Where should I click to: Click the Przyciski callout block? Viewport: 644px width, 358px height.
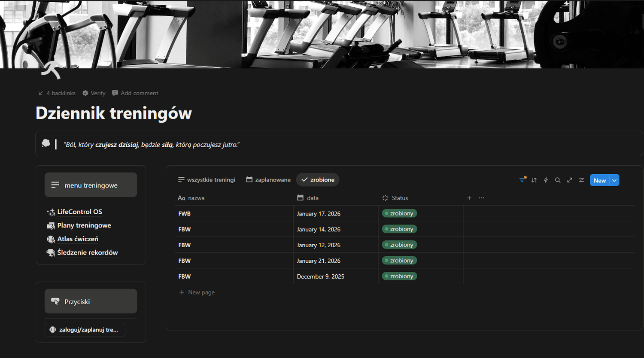coord(91,301)
